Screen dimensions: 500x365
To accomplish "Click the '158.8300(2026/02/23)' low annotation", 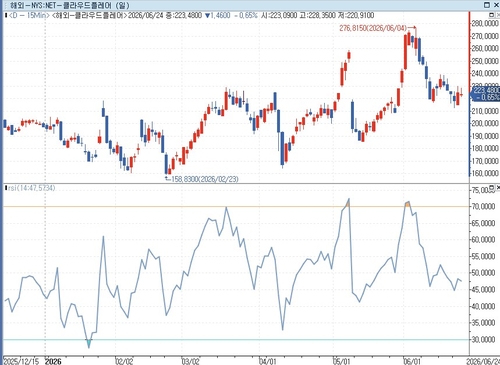I will click(205, 179).
